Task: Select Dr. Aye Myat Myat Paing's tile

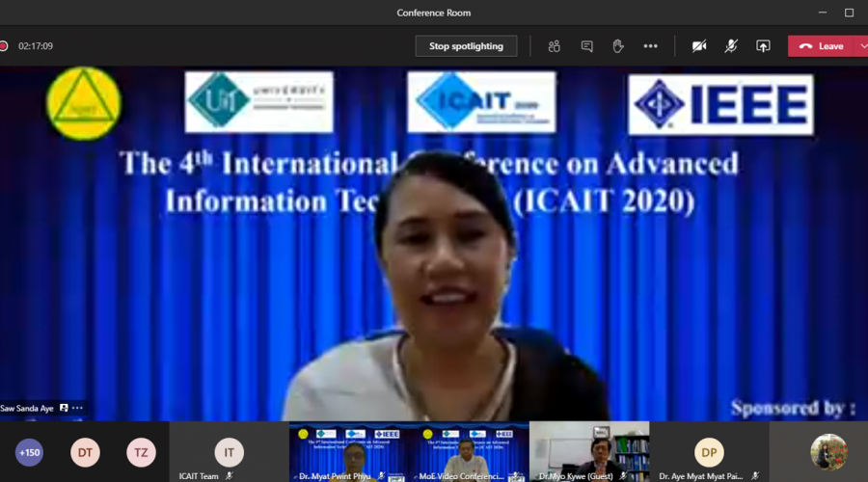Action: [709, 452]
